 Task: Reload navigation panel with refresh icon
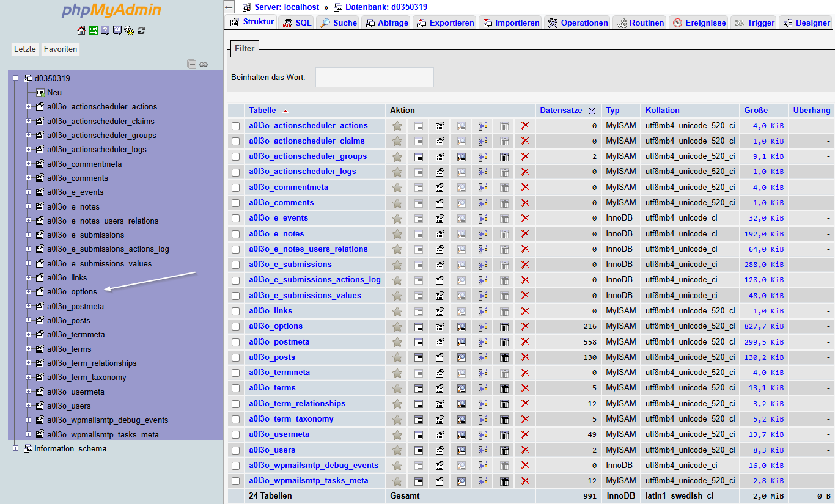141,31
